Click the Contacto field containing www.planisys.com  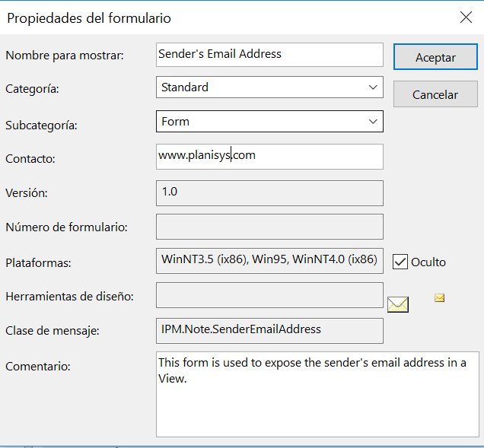(x=269, y=156)
